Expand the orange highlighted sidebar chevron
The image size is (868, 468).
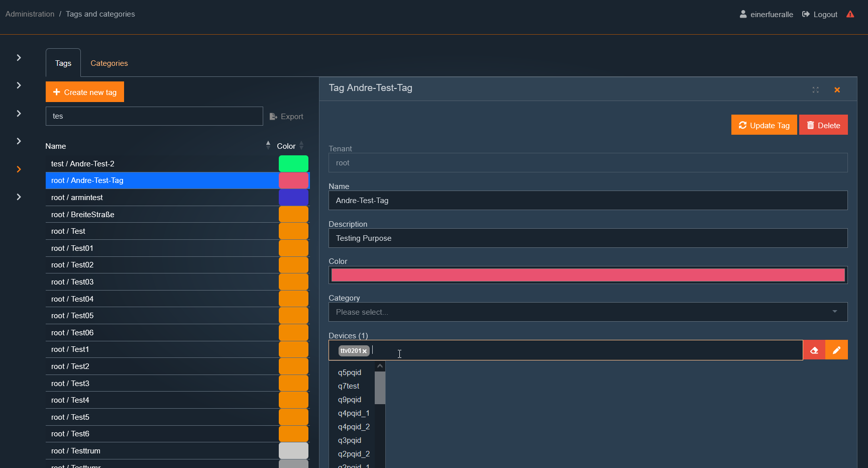coord(19,169)
